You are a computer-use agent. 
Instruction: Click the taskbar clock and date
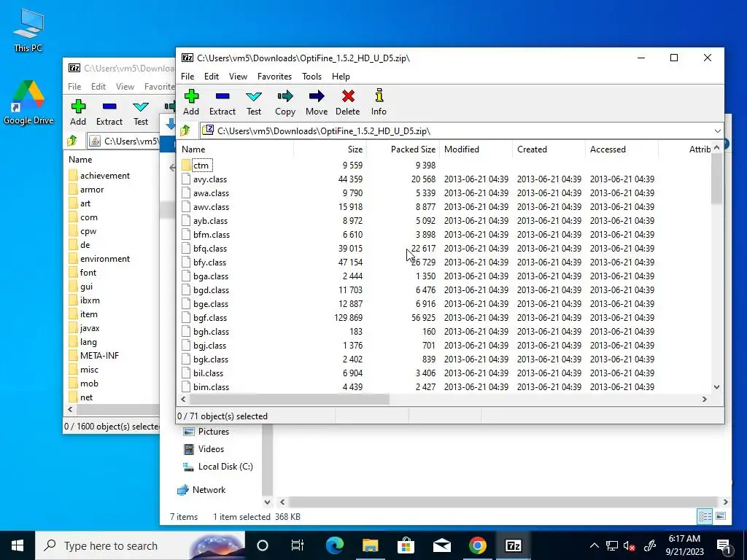(x=684, y=545)
